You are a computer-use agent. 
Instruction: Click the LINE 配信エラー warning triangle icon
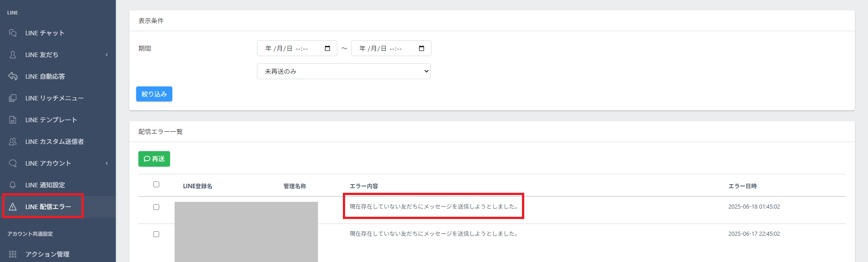(x=13, y=207)
